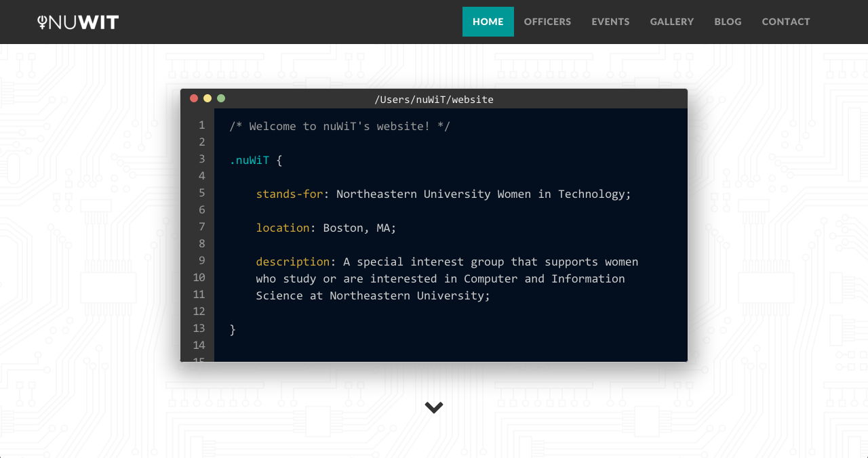Click the closing brace on line 13
Image resolution: width=868 pixels, height=458 pixels.
click(x=233, y=330)
